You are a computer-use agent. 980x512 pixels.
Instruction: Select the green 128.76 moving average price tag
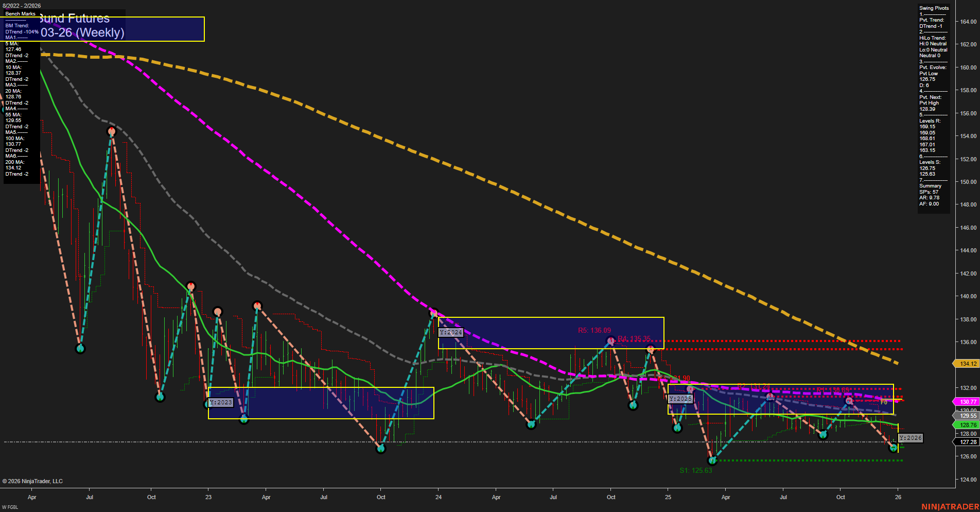click(x=966, y=425)
